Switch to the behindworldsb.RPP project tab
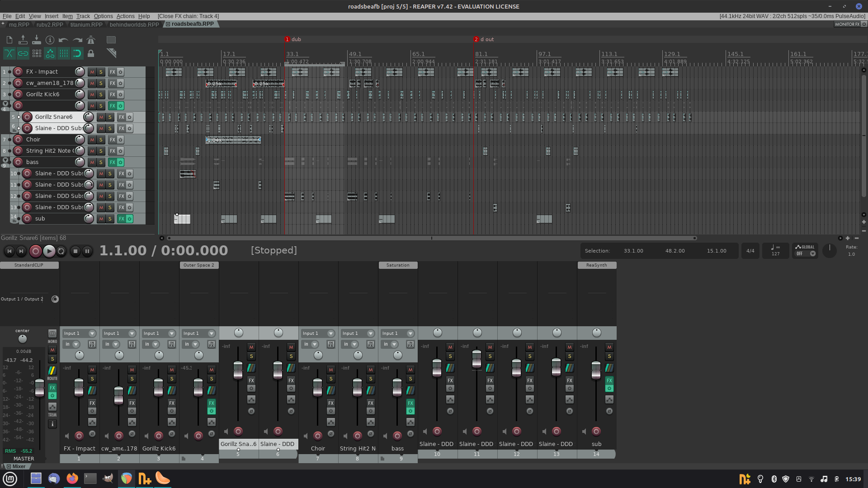 point(134,24)
